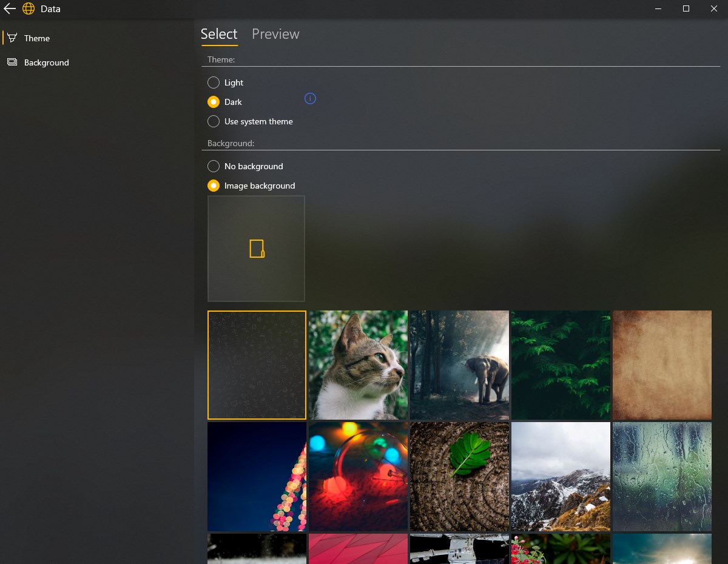
Task: Close the Data window
Action: point(714,8)
